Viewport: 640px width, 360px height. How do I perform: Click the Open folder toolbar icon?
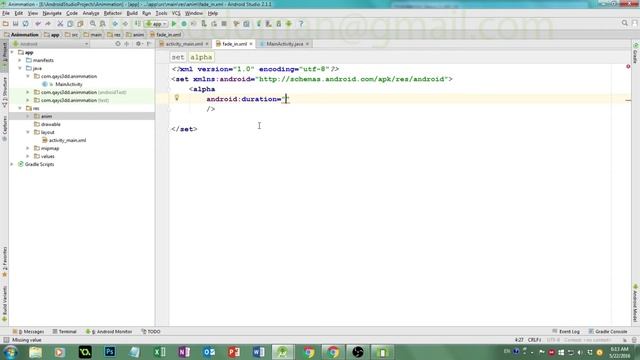(5, 24)
